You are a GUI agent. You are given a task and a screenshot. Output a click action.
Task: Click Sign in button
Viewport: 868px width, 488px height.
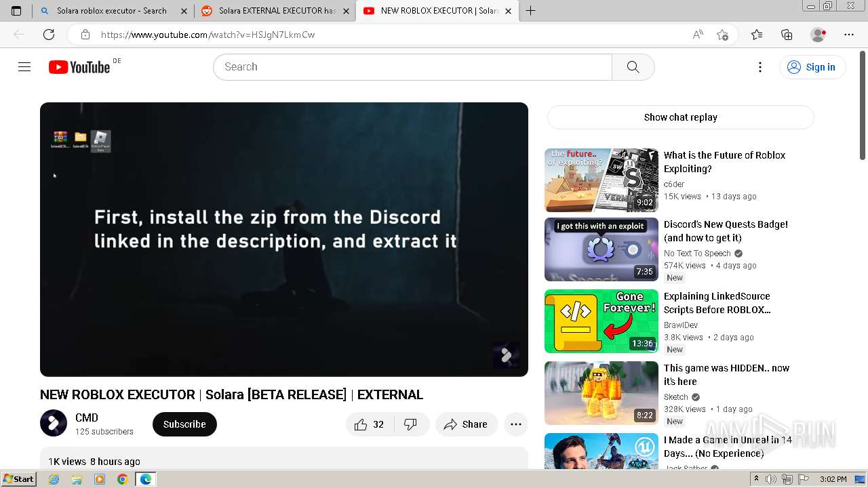point(812,66)
